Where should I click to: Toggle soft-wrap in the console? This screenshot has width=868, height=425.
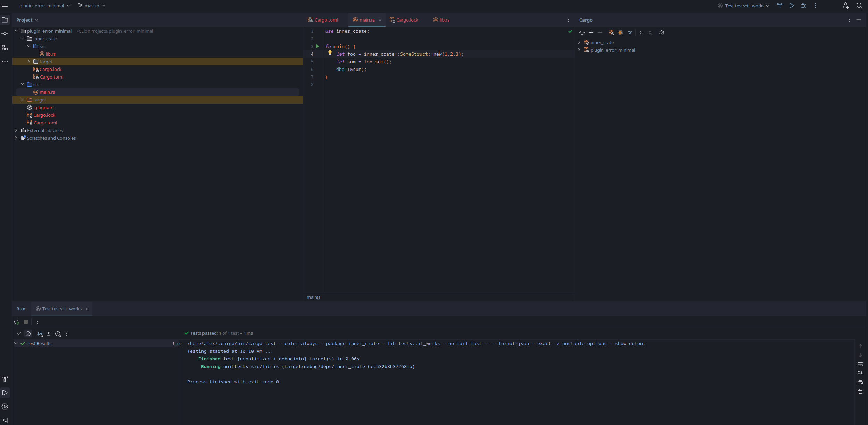click(860, 364)
